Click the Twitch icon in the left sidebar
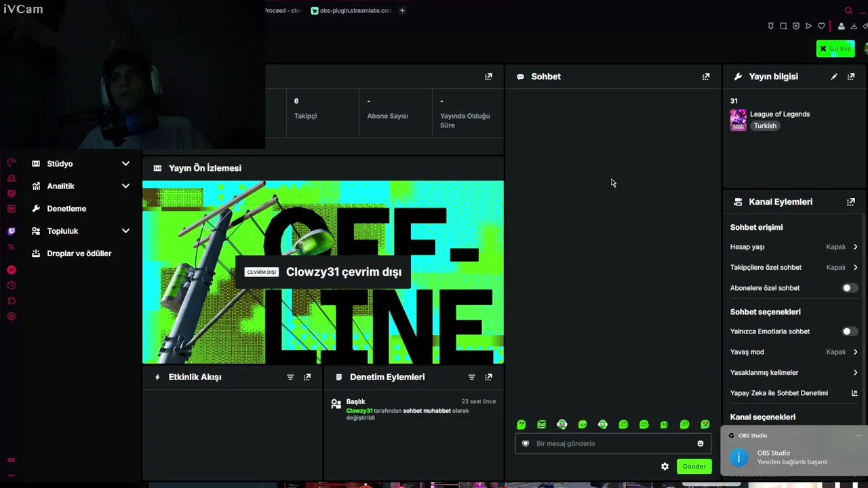This screenshot has width=868, height=488. click(x=12, y=231)
